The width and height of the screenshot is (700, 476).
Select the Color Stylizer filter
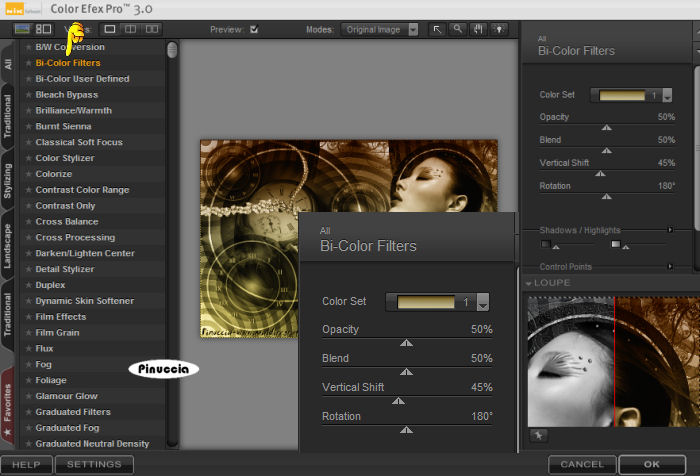pyautogui.click(x=65, y=158)
